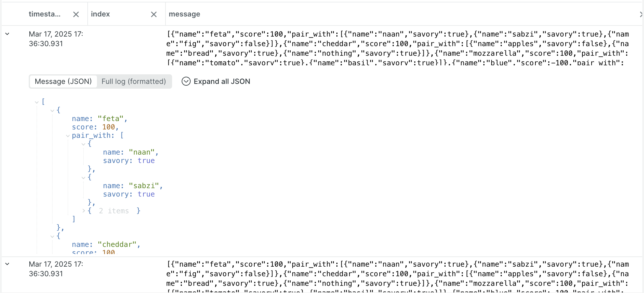Collapse the cheddar object
Image resolution: width=644 pixels, height=293 pixels.
[52, 236]
